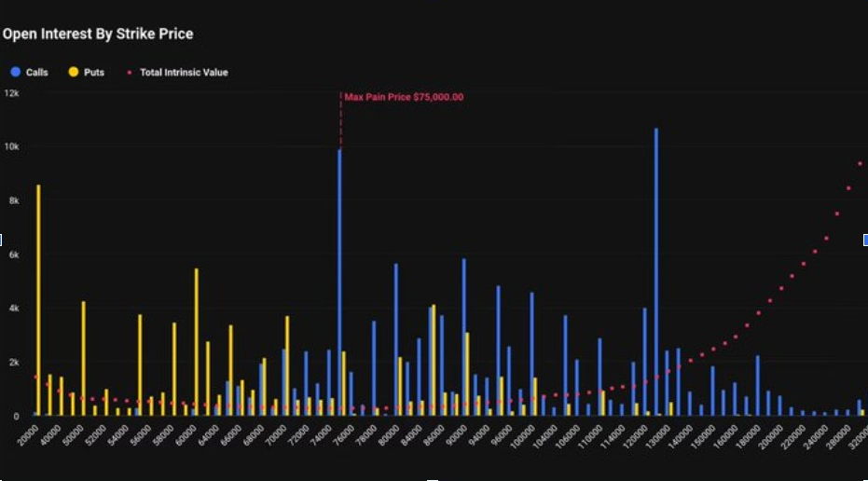The image size is (868, 481).
Task: Click the 106000 strike label on the x-axis
Action: (568, 436)
